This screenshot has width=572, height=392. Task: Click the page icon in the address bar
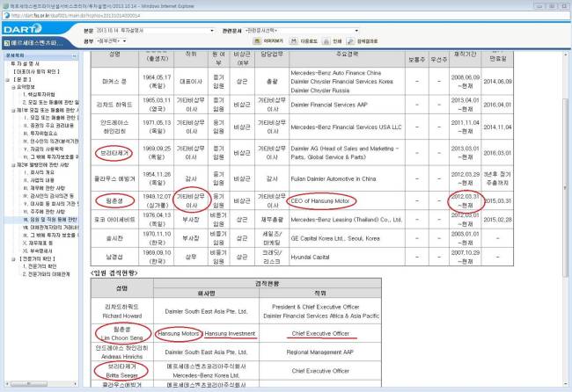(6, 15)
